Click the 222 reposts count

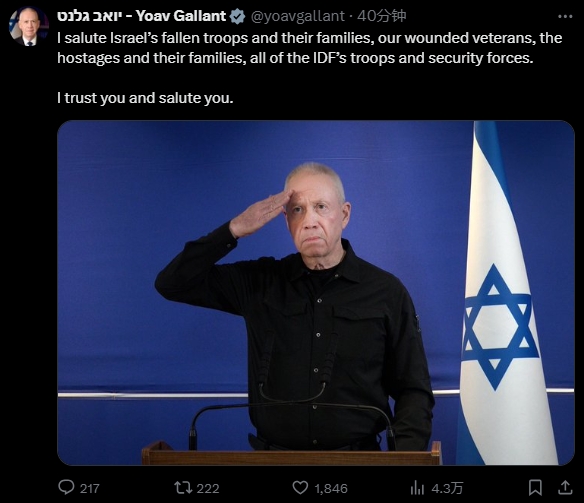208,488
